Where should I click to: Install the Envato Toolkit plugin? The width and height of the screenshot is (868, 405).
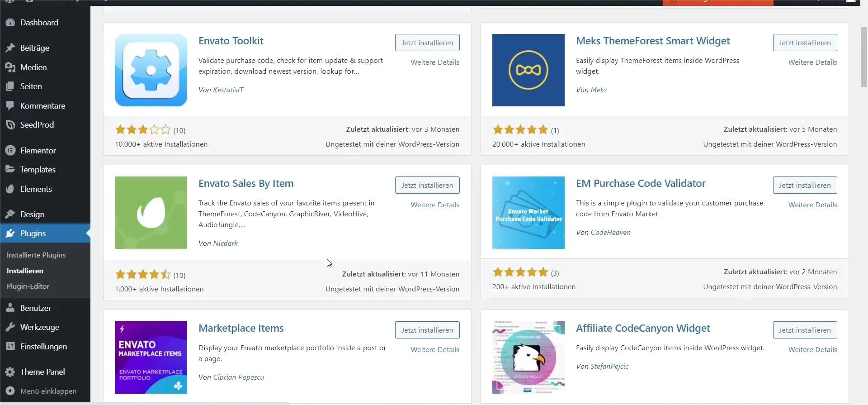pyautogui.click(x=427, y=43)
